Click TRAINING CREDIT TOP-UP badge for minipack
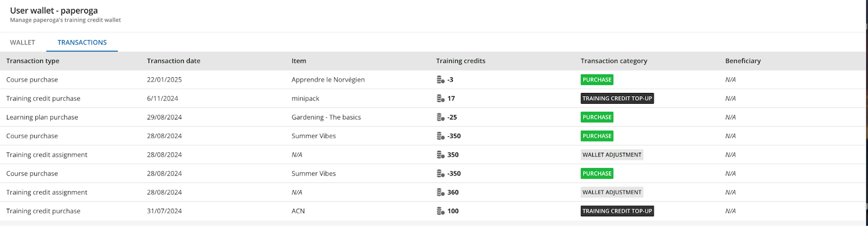Viewport: 868px width, 226px height. pyautogui.click(x=617, y=99)
